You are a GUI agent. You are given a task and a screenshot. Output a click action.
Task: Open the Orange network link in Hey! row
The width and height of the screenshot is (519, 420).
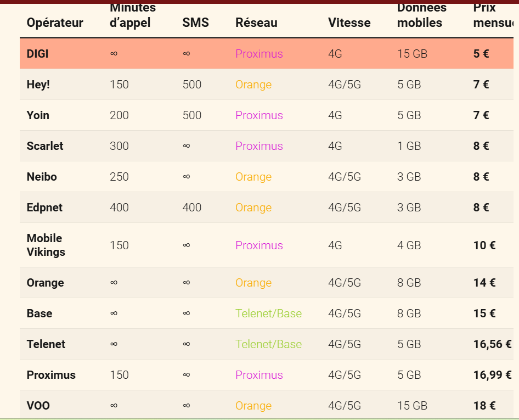(x=253, y=85)
